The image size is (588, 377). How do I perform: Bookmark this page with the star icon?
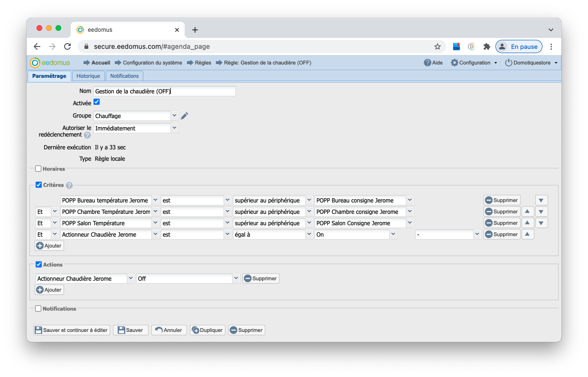(437, 46)
